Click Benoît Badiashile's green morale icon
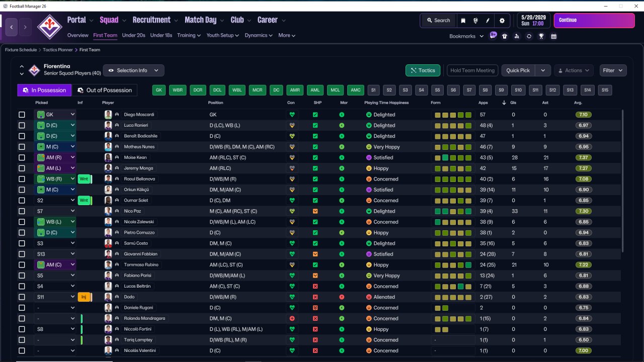The width and height of the screenshot is (644, 362). [342, 136]
